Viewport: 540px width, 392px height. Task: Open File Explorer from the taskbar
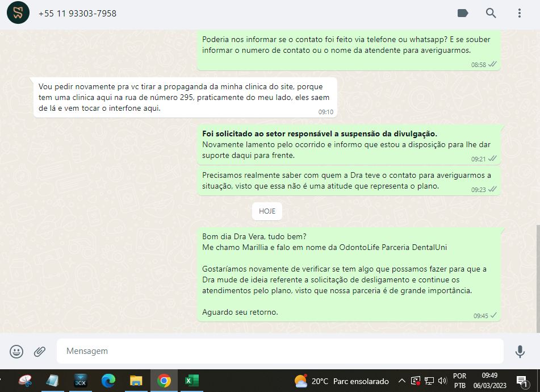[136, 381]
